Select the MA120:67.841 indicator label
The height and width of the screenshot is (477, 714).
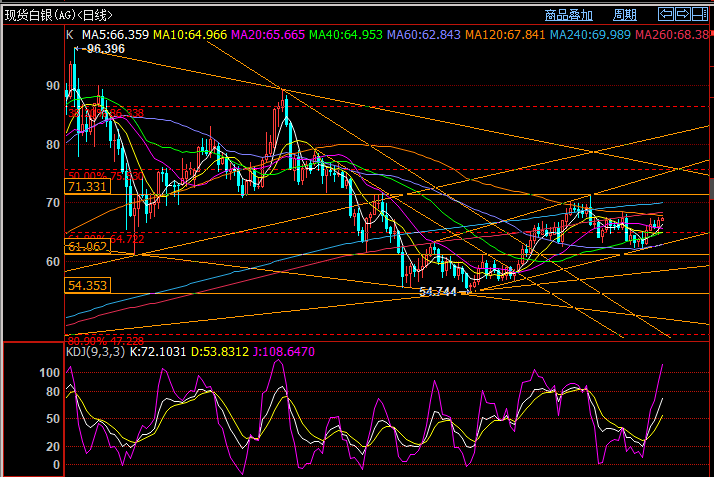(505, 35)
